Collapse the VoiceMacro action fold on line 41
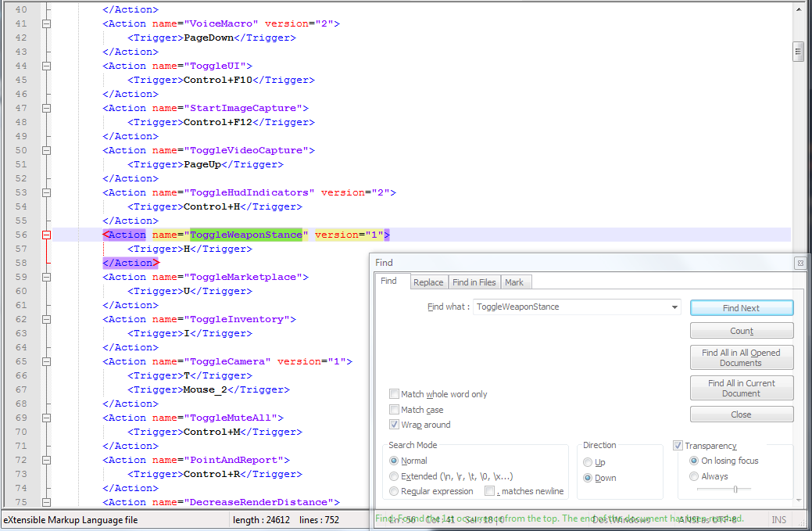812x531 pixels. (47, 23)
